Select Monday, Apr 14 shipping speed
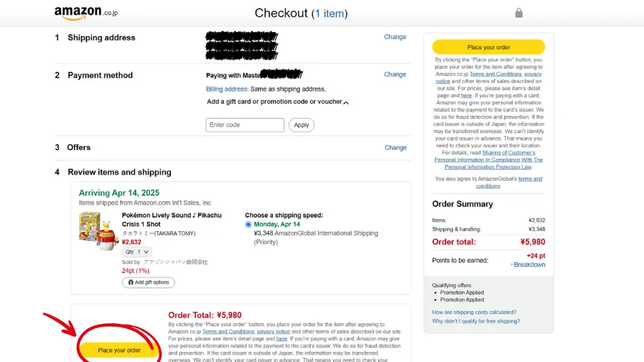Image resolution: width=644 pixels, height=362 pixels. point(249,225)
